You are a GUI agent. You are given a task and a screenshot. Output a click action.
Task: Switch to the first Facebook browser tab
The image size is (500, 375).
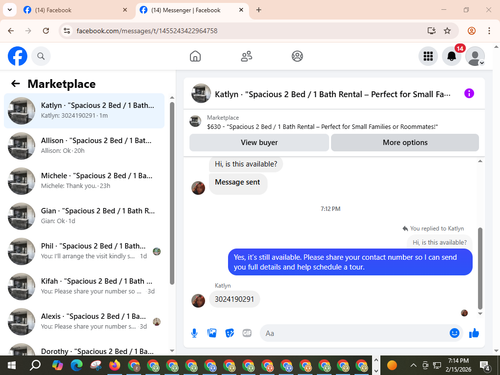point(75,10)
